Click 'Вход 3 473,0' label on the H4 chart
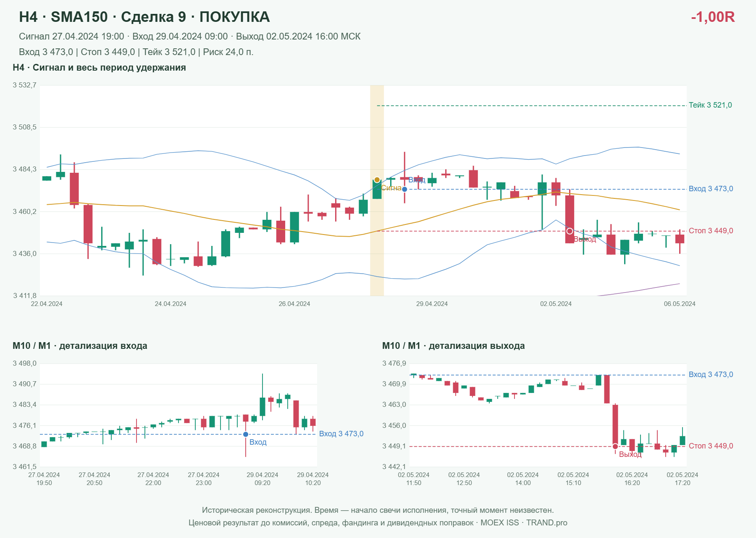This screenshot has width=756, height=538. [711, 189]
